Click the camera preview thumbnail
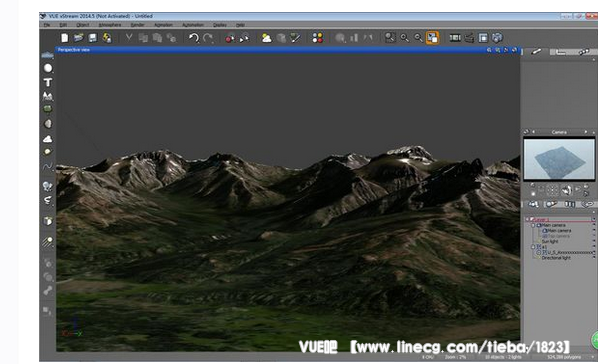The width and height of the screenshot is (598, 364). point(559,159)
